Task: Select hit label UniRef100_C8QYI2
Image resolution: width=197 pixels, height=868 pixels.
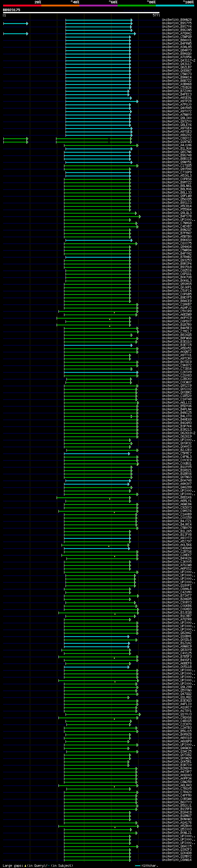Action: tap(177, 139)
